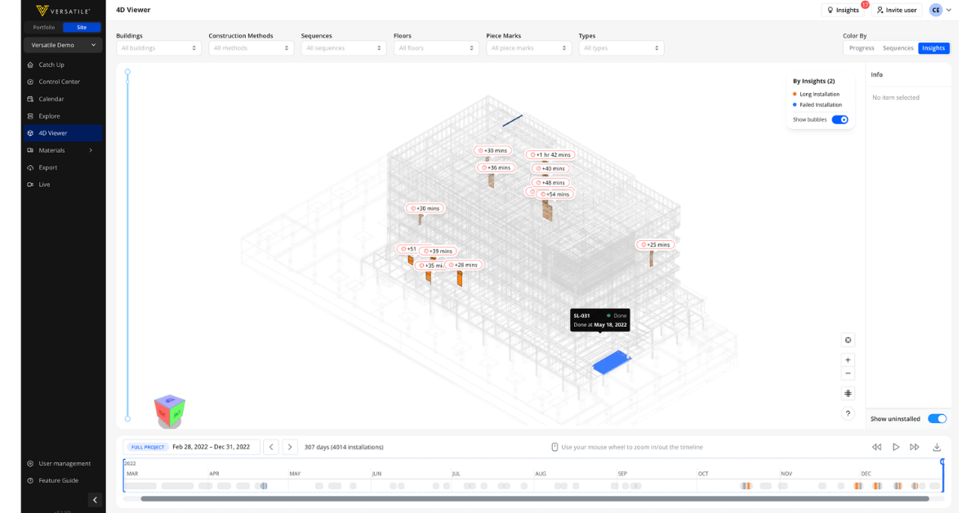
Task: Zoom in on the 3D model
Action: tap(848, 360)
